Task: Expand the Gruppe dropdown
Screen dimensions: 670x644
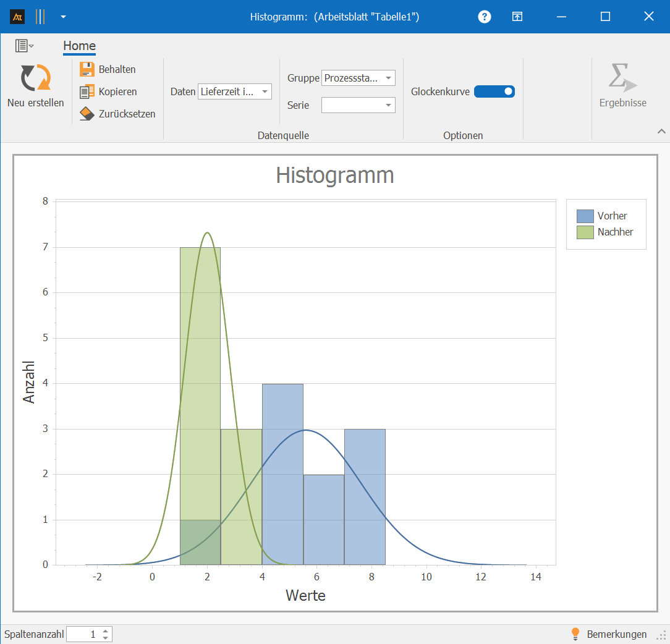Action: click(x=388, y=78)
